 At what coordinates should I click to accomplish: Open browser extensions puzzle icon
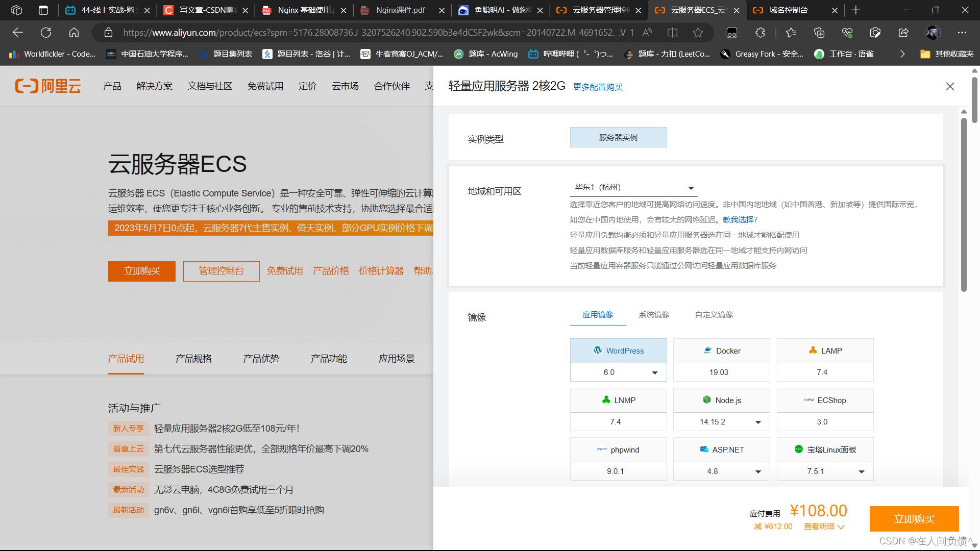coord(760,33)
